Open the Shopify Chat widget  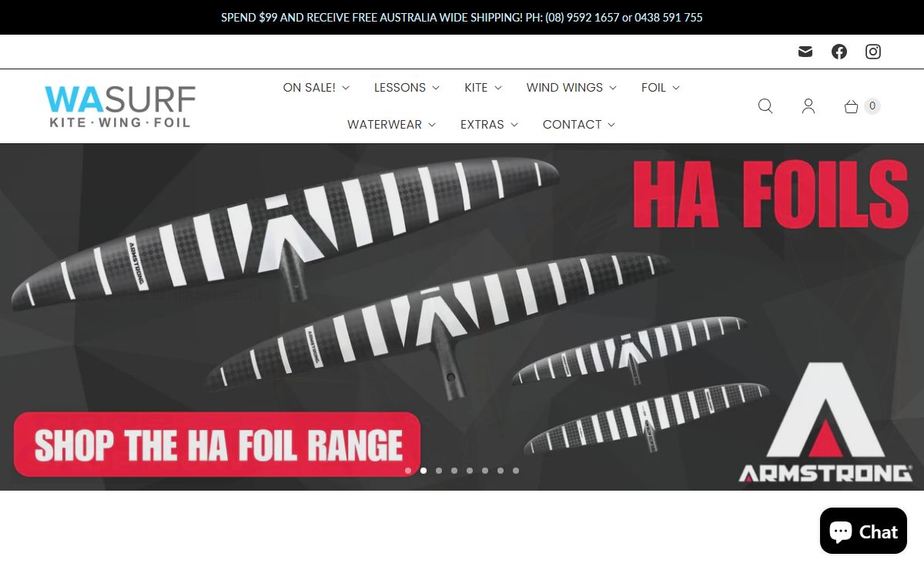(863, 531)
